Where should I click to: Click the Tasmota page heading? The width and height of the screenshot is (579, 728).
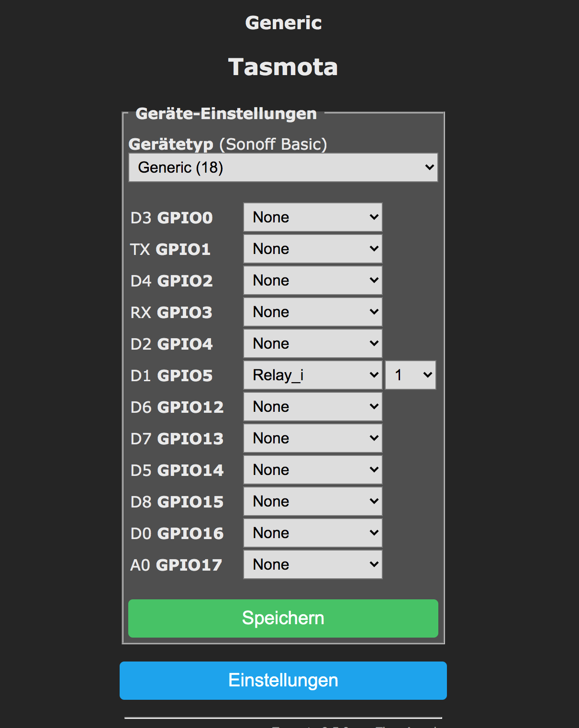[283, 67]
